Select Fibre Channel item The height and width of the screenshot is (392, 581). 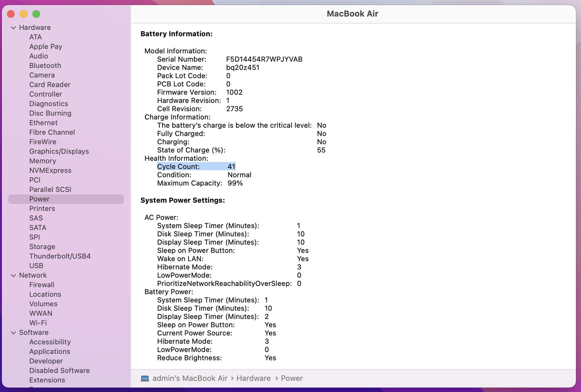pos(52,132)
